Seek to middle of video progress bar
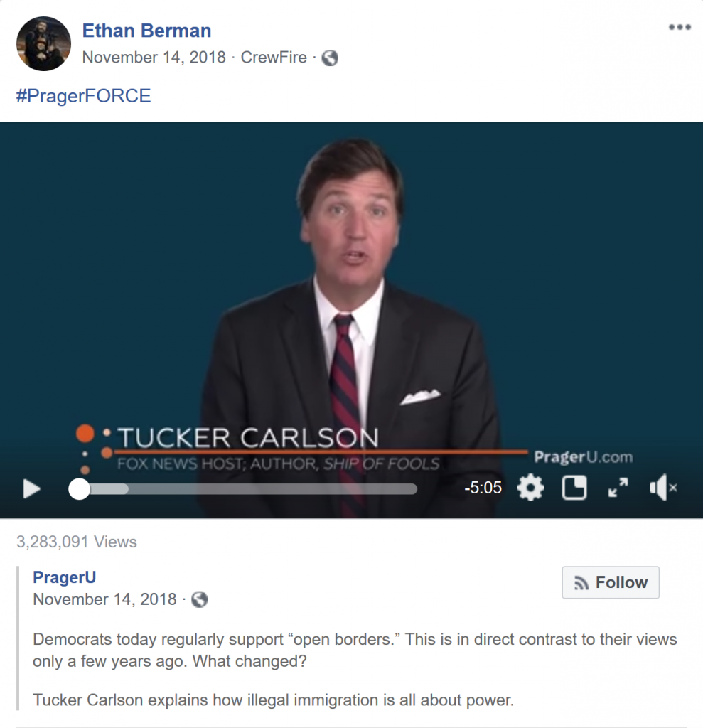 248,489
